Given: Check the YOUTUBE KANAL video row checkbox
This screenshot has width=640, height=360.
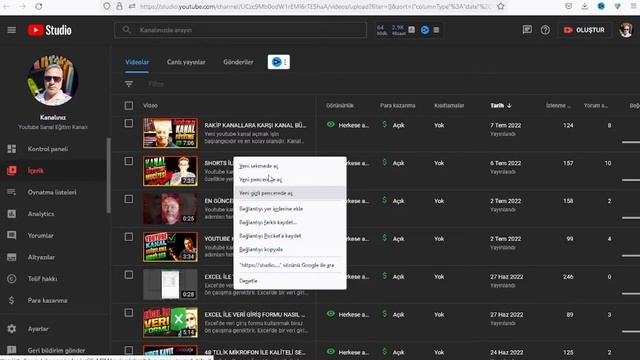Looking at the screenshot, I should [129, 237].
